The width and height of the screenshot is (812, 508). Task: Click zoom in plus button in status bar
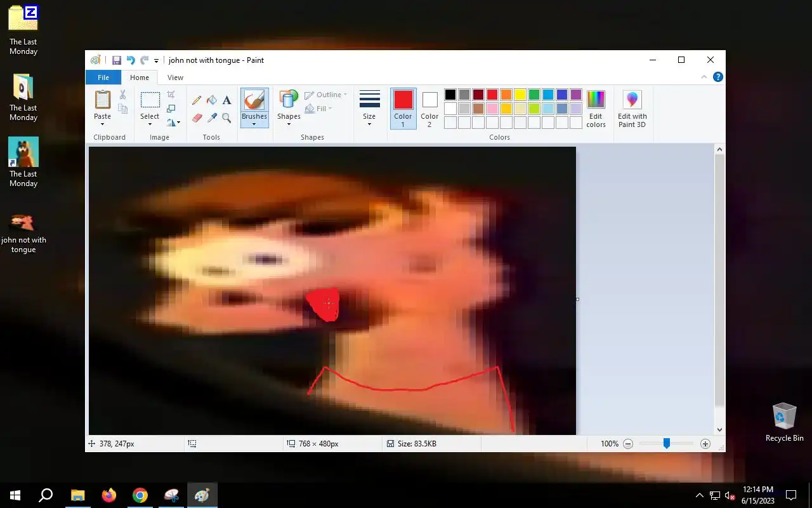(705, 444)
